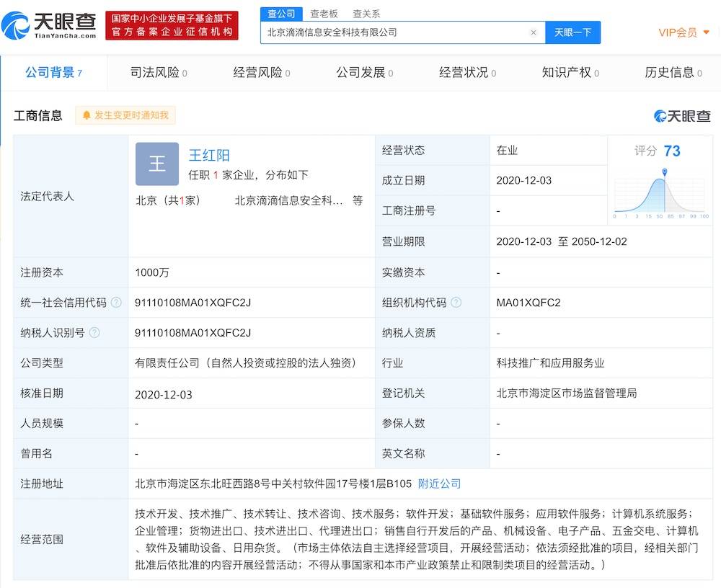Open the 知识产权 tab
Screen dimensions: 721x588
[x=570, y=73]
